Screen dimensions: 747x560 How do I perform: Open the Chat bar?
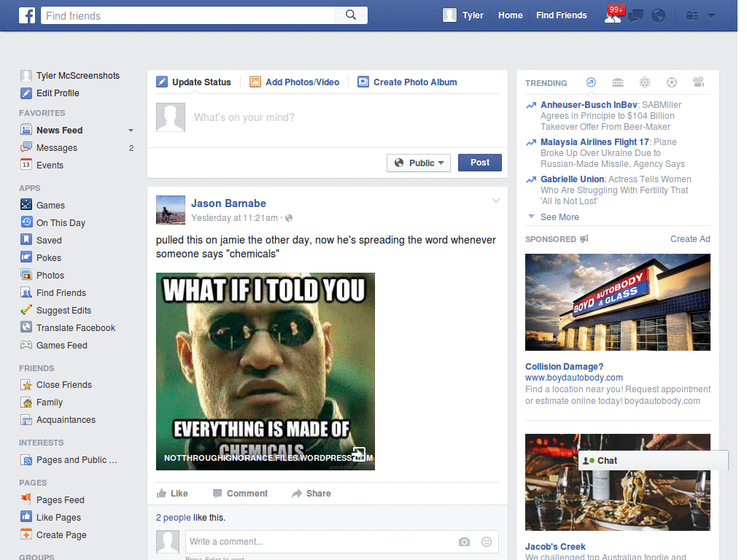[653, 461]
